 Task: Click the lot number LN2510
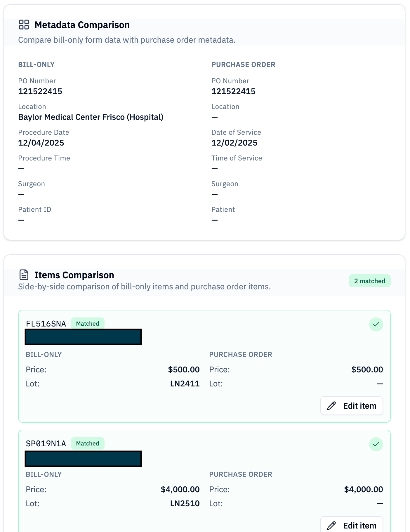(185, 504)
